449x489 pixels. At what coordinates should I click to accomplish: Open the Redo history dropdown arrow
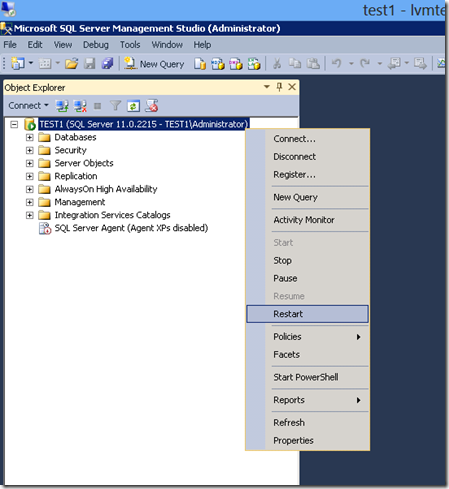coord(379,63)
